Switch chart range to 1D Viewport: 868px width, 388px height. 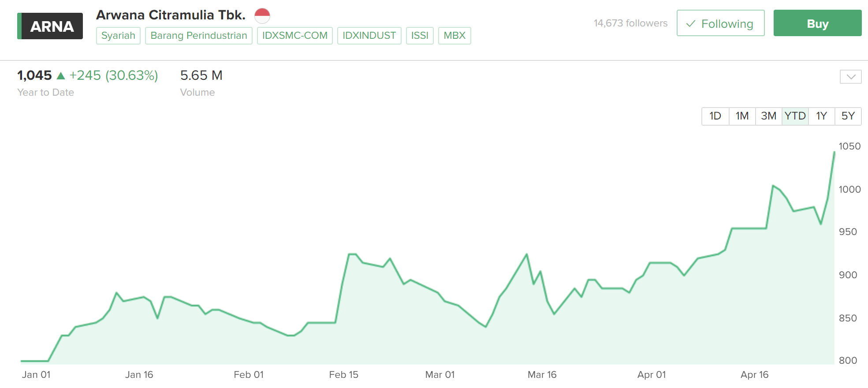715,116
